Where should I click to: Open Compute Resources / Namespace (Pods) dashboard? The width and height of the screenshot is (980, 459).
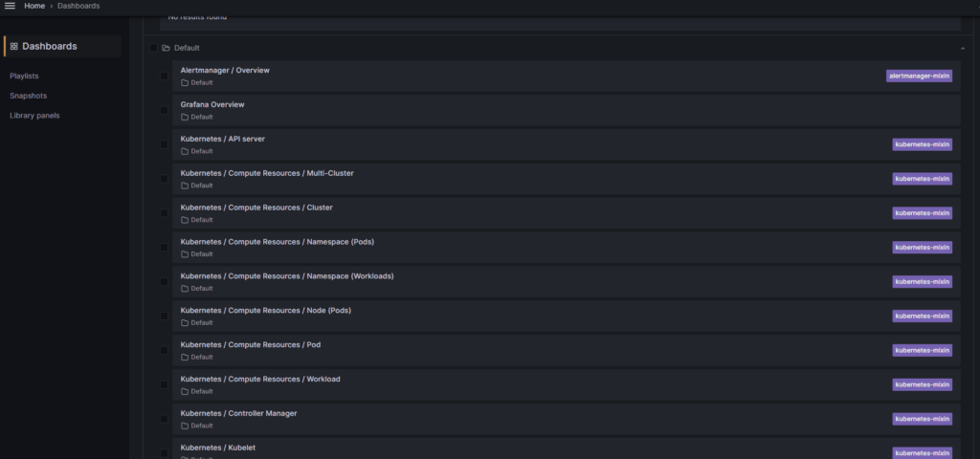[278, 242]
